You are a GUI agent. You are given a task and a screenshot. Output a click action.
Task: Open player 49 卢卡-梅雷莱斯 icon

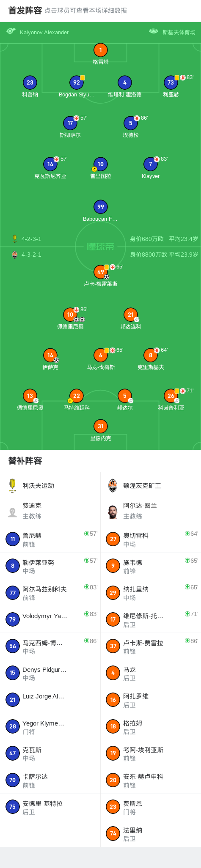click(100, 272)
